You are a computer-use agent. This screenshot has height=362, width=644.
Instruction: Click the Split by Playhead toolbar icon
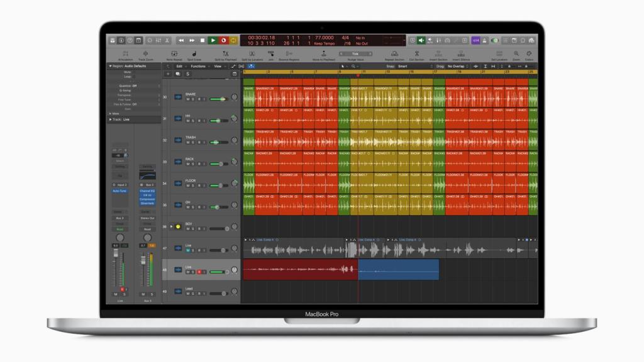pos(225,53)
